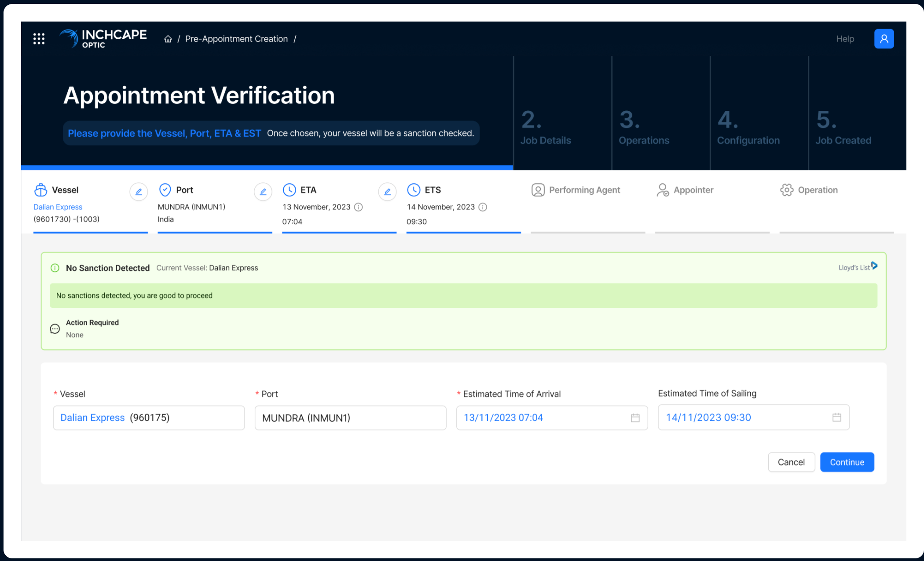Image resolution: width=924 pixels, height=561 pixels.
Task: Click Pre-Appointment Creation breadcrumb
Action: tap(236, 39)
